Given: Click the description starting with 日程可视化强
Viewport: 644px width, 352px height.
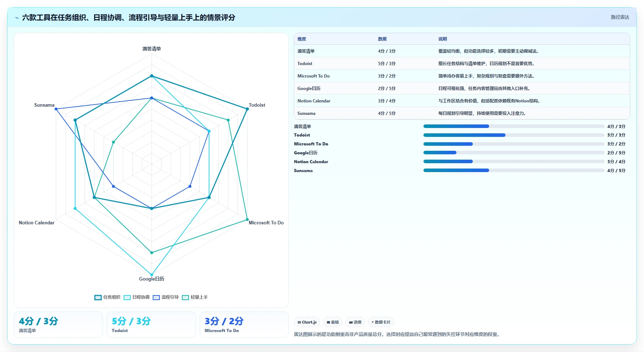Looking at the screenshot, I should pyautogui.click(x=485, y=89).
